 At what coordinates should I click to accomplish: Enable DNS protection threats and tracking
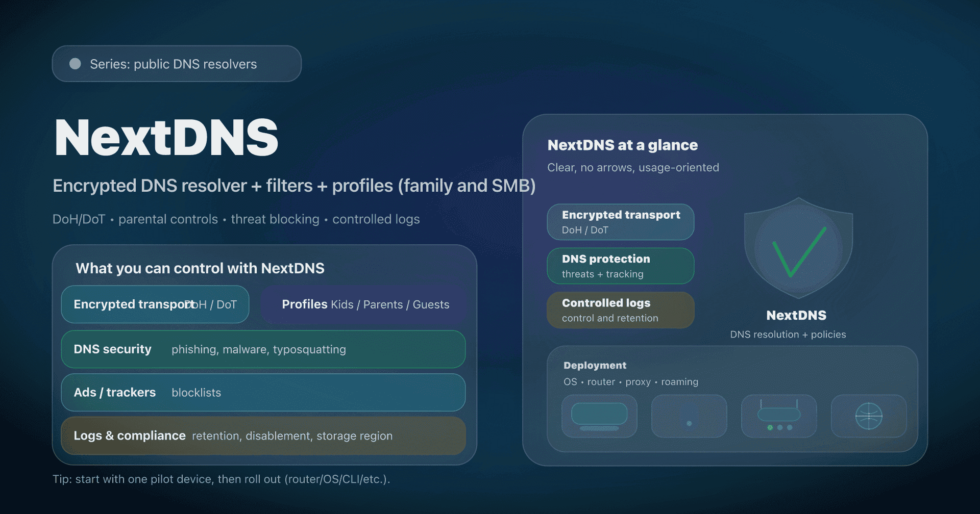point(620,266)
